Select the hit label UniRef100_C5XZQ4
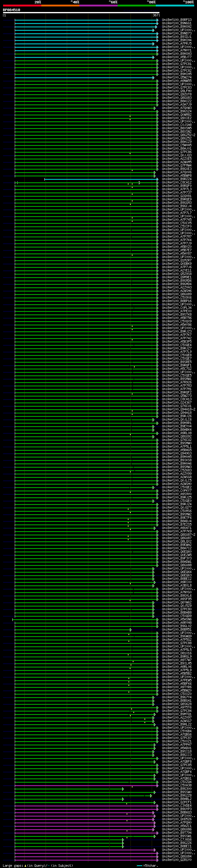Viewport: 197px width, 868px height. click(x=177, y=782)
